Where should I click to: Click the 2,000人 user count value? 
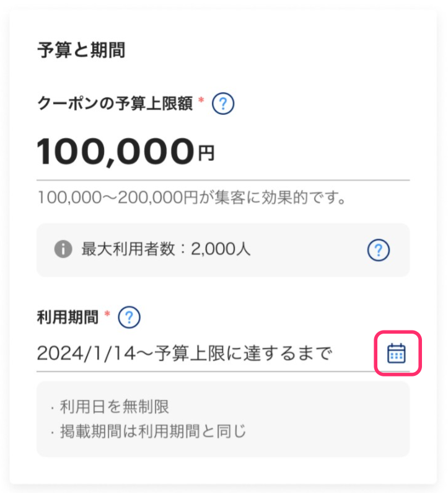click(221, 250)
